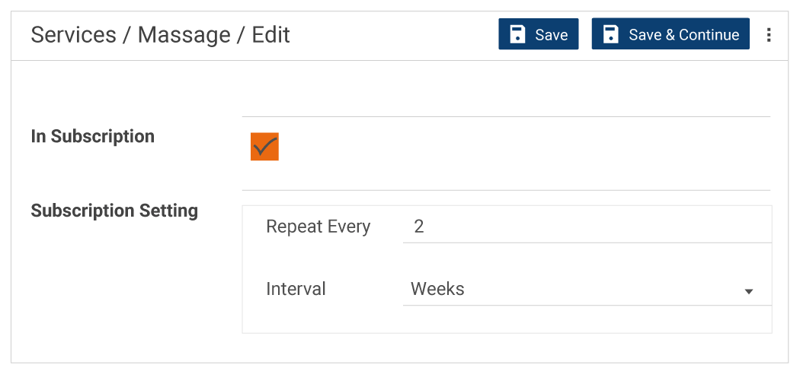Click the Interval field label

(x=296, y=289)
